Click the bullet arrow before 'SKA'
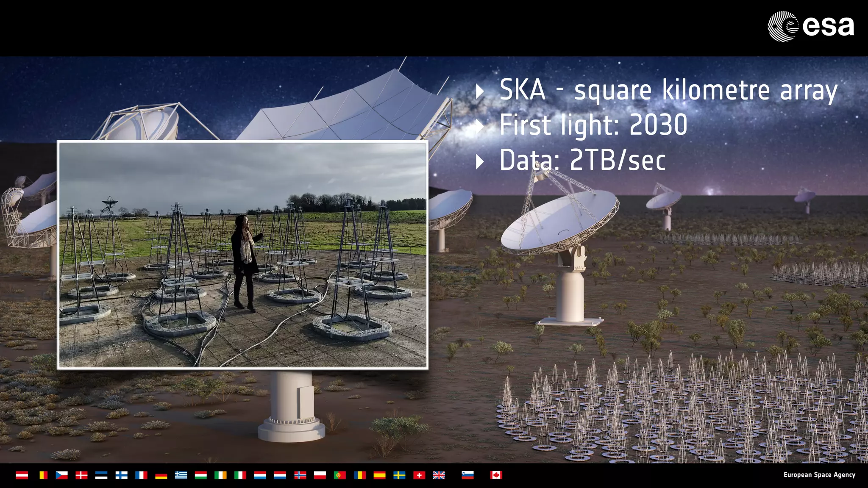Viewport: 868px width, 488px height. pyautogui.click(x=480, y=91)
